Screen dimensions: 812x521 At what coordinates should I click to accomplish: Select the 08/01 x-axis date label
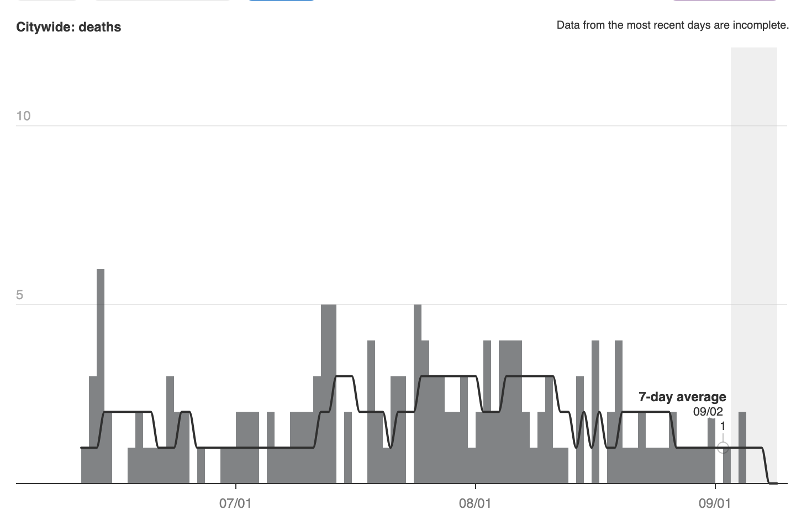pos(475,503)
